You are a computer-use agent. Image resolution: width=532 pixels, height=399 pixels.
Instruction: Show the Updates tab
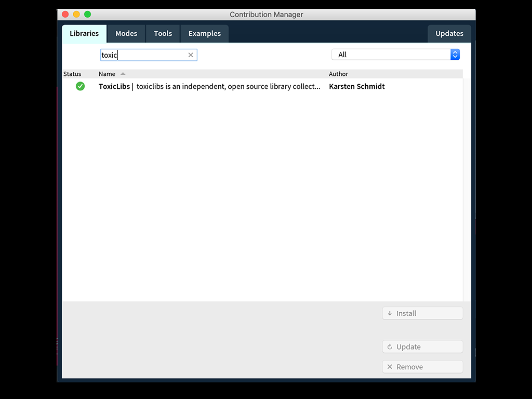(x=449, y=34)
